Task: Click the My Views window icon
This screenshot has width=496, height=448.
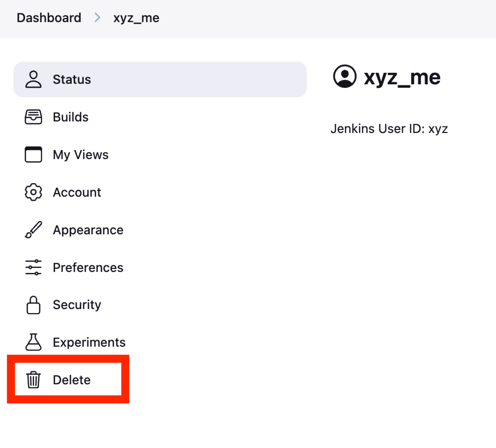Action: pyautogui.click(x=34, y=155)
